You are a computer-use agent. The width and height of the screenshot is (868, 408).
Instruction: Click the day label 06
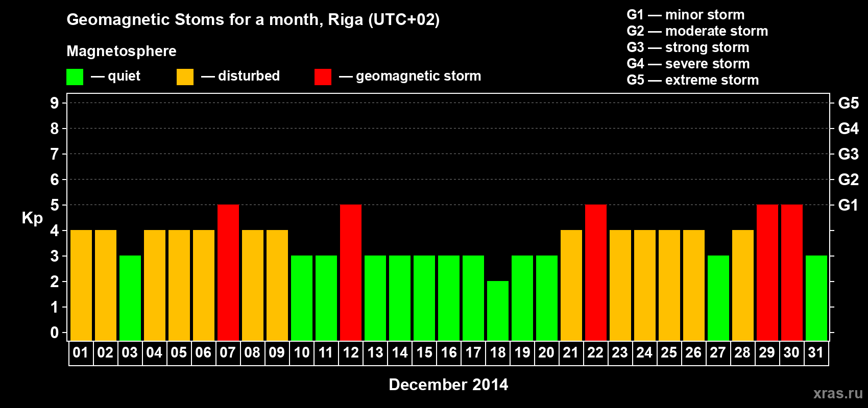203,352
